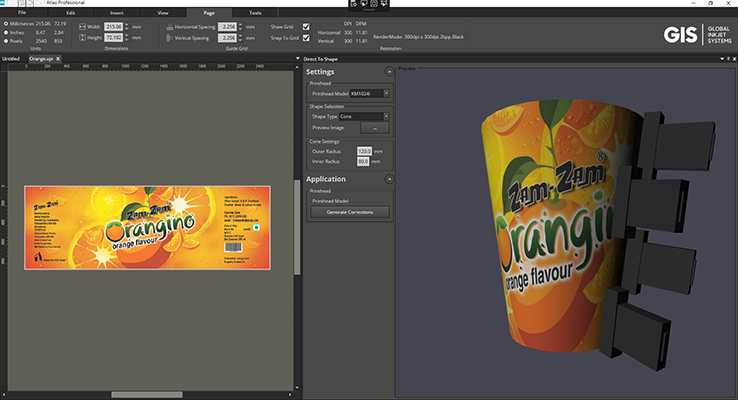
Task: Edit the Inner Radius field
Action: pyautogui.click(x=363, y=161)
